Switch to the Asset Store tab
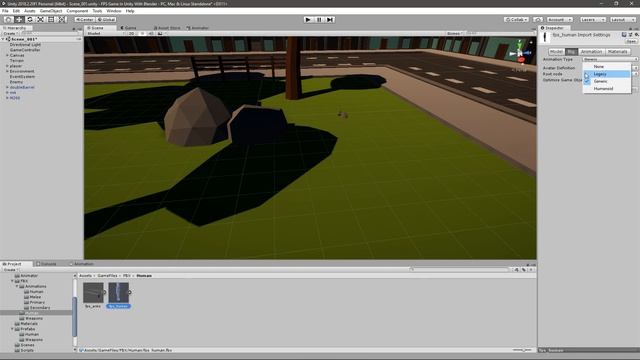This screenshot has height=360, width=640. click(x=167, y=28)
